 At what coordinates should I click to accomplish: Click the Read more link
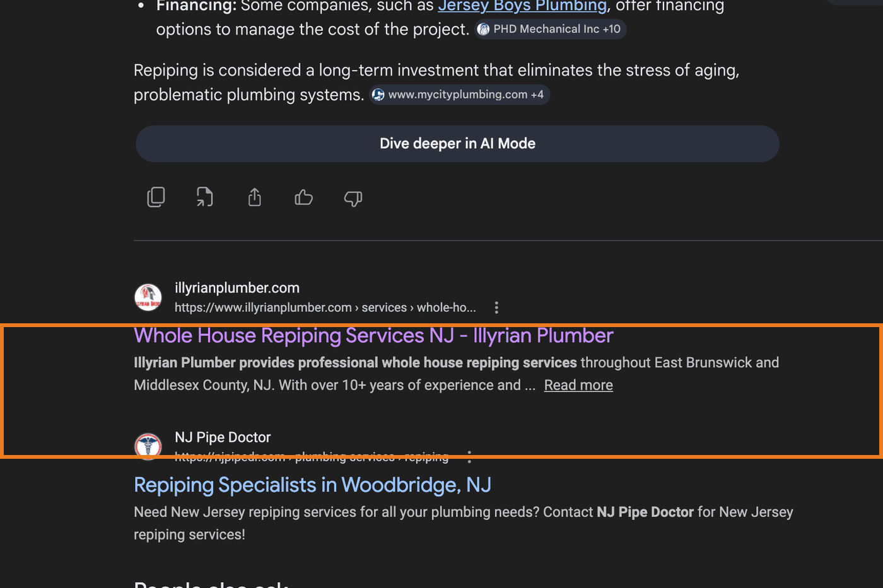tap(578, 385)
